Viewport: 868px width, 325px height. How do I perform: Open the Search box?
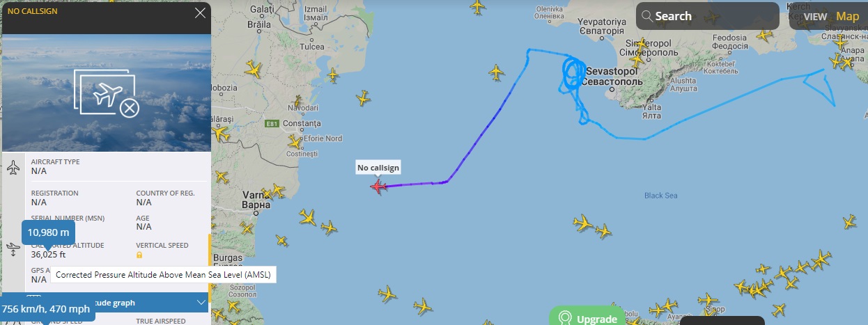point(707,15)
